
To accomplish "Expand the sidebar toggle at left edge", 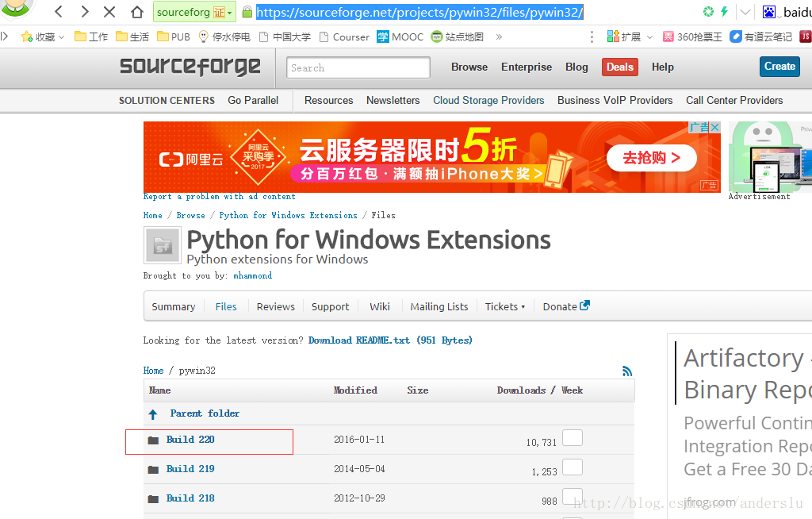I will pos(4,37).
